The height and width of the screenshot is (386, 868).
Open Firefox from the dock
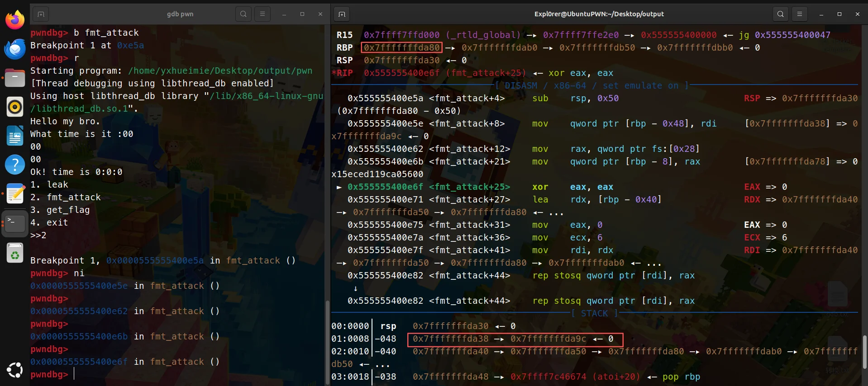[15, 20]
